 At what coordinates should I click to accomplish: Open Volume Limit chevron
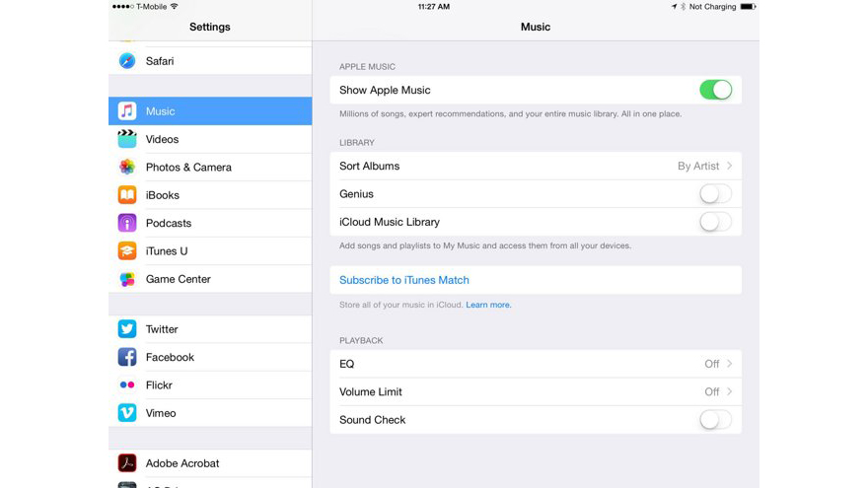pos(730,391)
